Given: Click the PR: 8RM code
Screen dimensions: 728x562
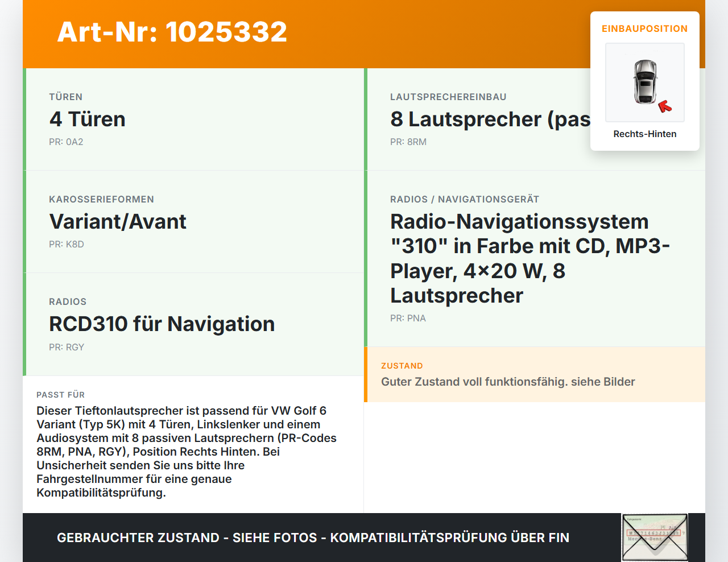Looking at the screenshot, I should 408,142.
